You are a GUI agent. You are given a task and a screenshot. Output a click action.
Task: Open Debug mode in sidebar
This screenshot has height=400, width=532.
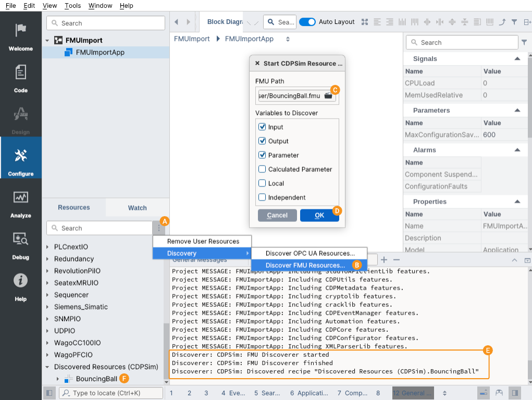pyautogui.click(x=21, y=245)
